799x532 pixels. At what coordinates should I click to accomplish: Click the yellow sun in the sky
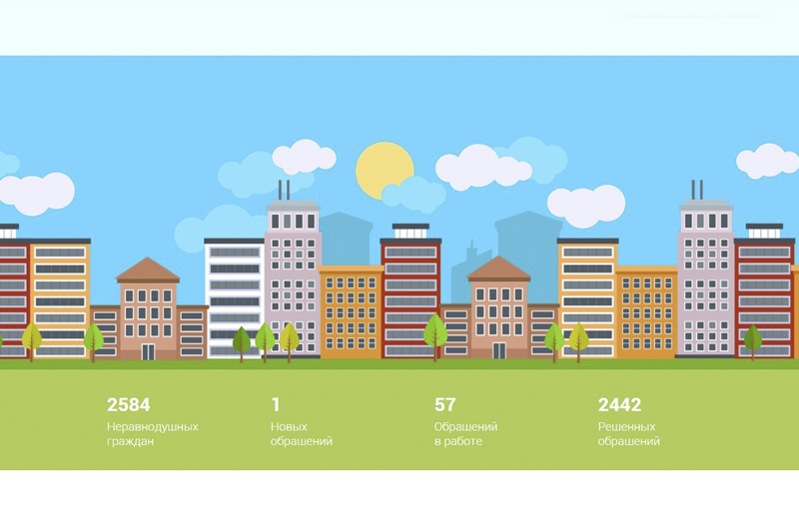point(384,171)
